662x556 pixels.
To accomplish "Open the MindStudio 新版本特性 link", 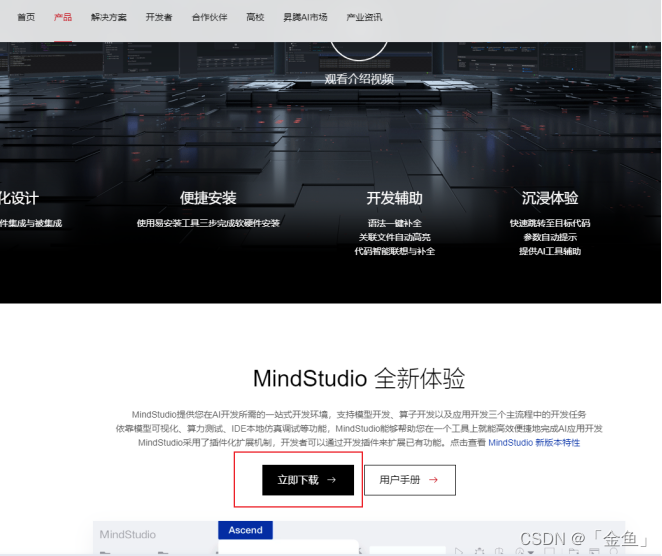I will 534,442.
